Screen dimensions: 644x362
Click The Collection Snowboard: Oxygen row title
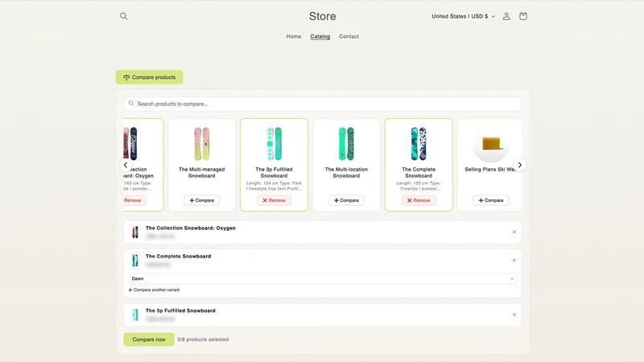(191, 228)
